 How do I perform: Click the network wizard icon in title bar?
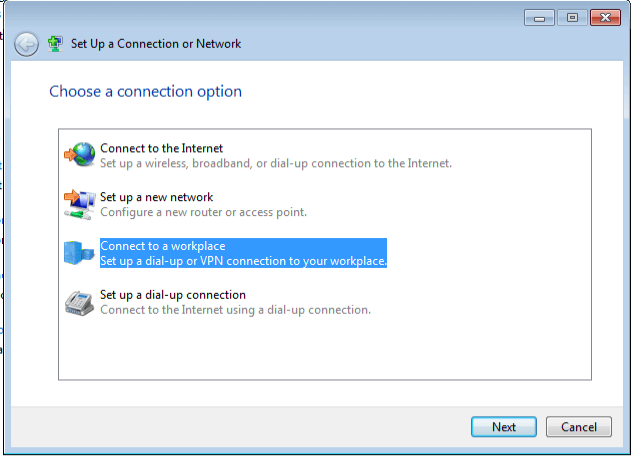[x=55, y=44]
